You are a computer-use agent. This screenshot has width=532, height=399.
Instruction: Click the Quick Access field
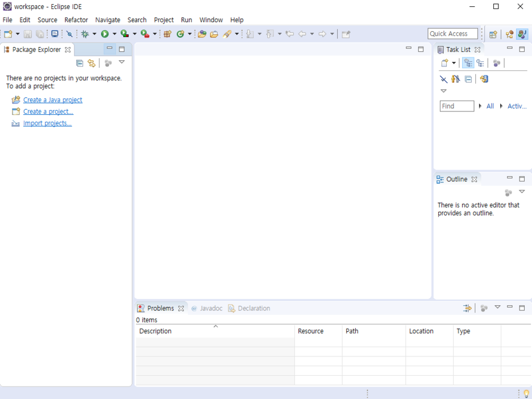(x=452, y=34)
